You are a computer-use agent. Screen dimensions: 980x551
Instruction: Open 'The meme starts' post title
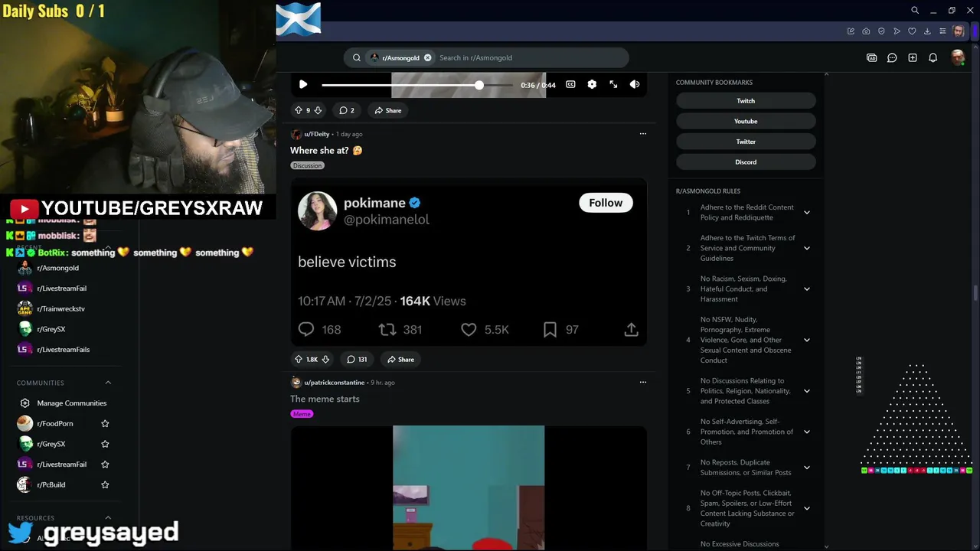pyautogui.click(x=325, y=399)
